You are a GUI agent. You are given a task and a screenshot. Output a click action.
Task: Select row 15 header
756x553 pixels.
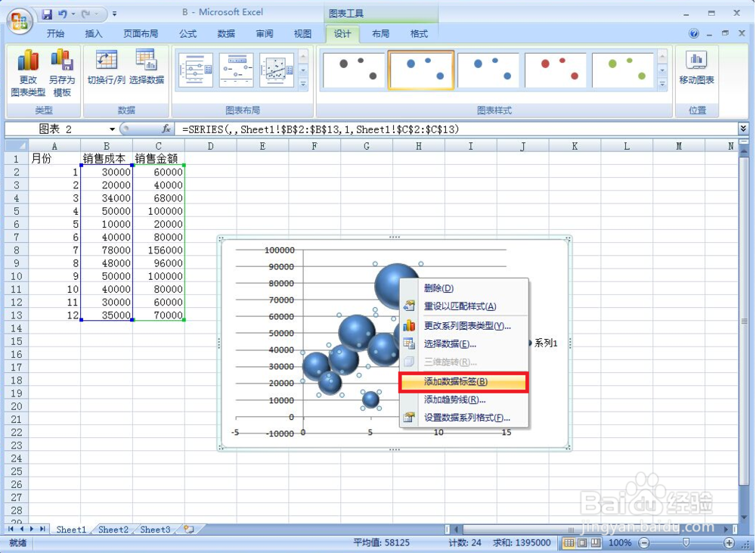[17, 341]
